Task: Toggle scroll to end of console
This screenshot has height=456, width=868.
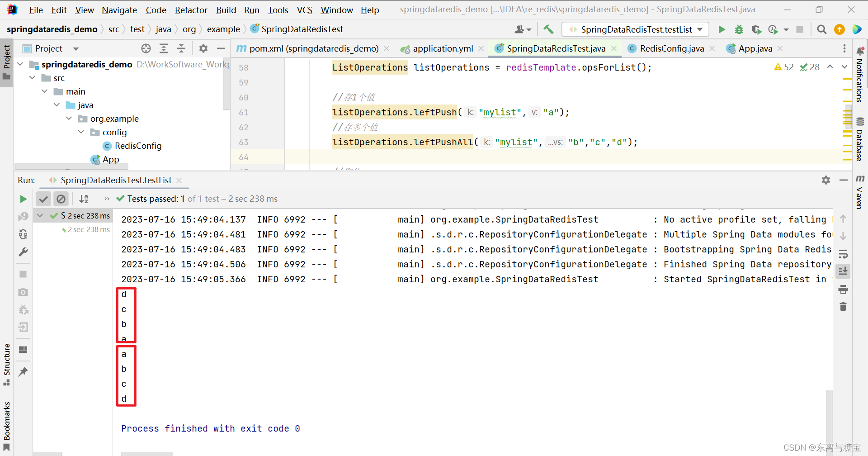Action: (843, 271)
